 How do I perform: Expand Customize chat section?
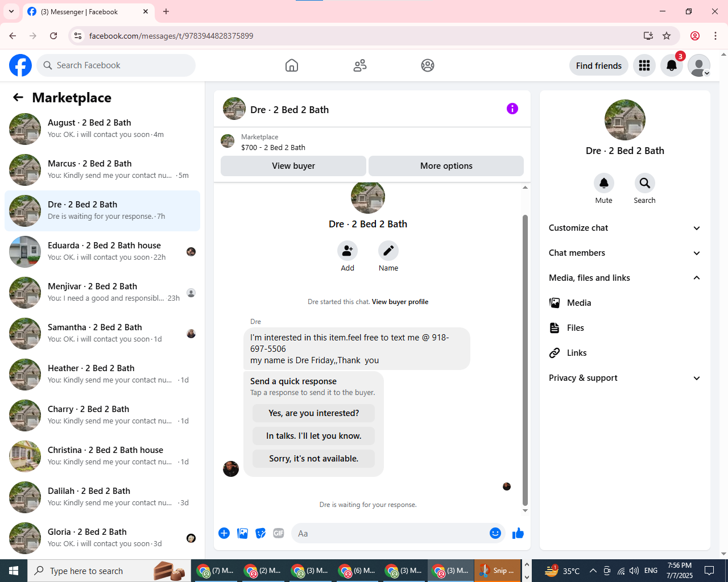(x=624, y=228)
